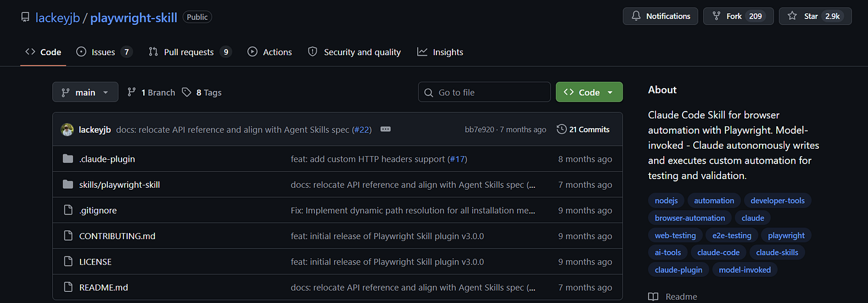868x303 pixels.
Task: Click the file icon for CONTRIBUTING.md
Action: (x=68, y=236)
